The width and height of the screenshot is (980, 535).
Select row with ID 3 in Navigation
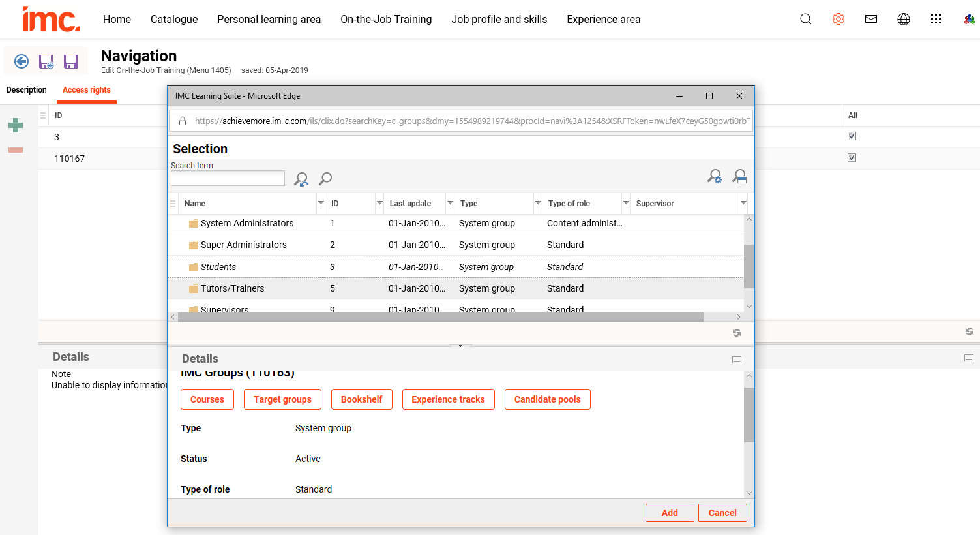point(103,137)
